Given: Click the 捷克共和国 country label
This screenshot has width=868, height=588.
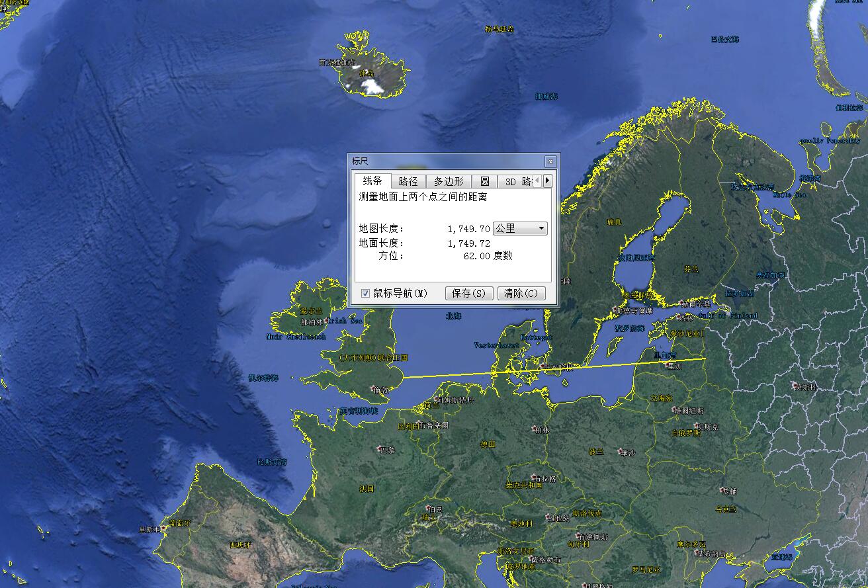Looking at the screenshot, I should click(x=523, y=485).
